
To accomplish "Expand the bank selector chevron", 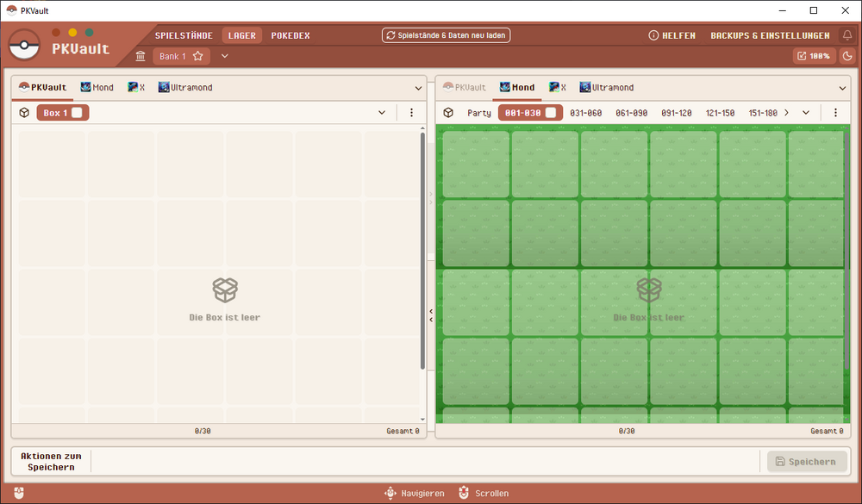I will coord(224,56).
